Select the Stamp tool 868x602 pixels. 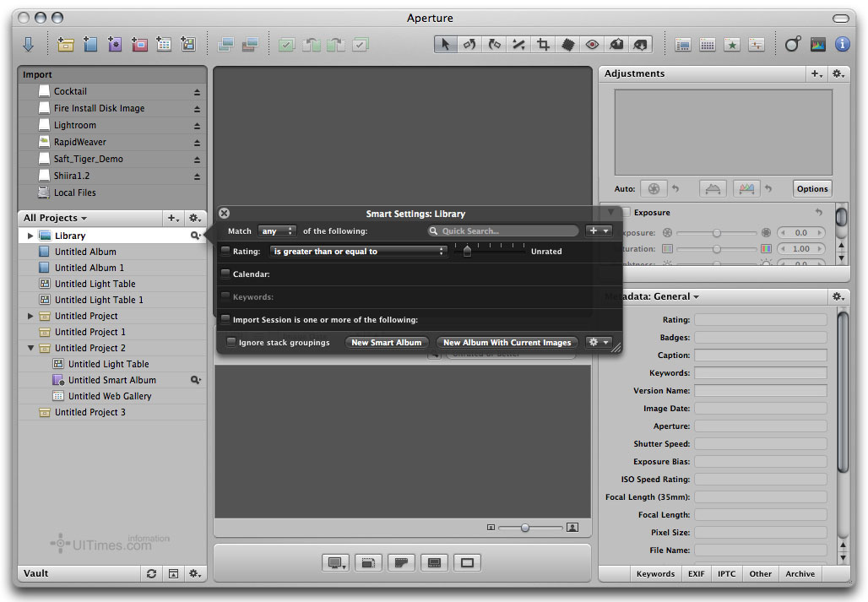pyautogui.click(x=641, y=44)
